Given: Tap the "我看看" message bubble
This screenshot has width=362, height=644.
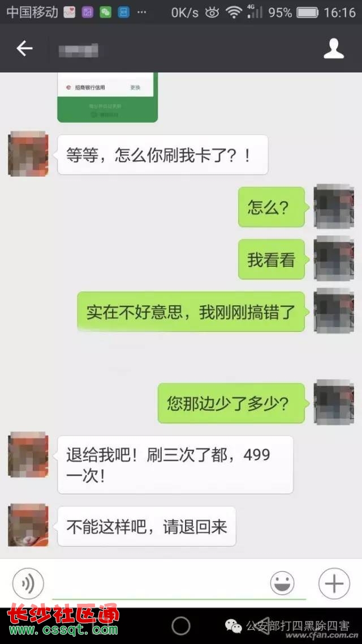Looking at the screenshot, I should [271, 259].
